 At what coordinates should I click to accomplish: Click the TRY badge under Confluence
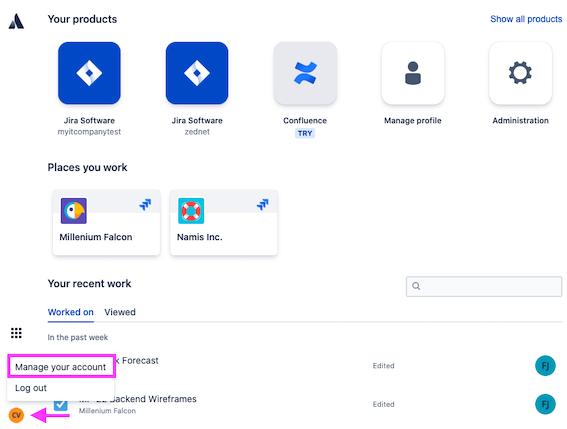point(305,133)
